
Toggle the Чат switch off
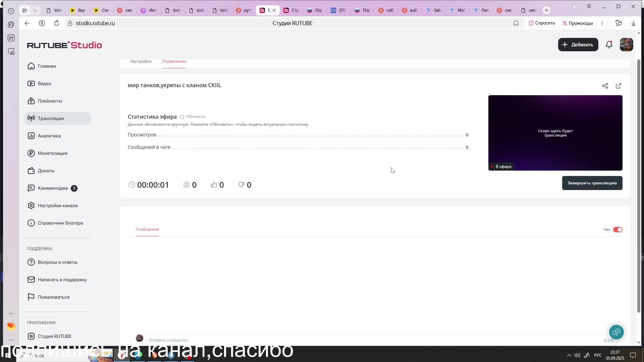click(x=618, y=230)
